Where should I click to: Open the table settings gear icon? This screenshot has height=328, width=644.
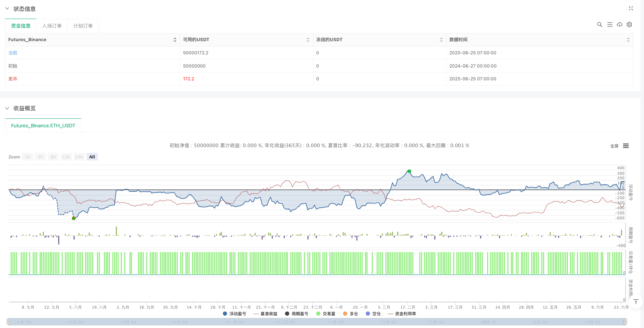tap(629, 24)
